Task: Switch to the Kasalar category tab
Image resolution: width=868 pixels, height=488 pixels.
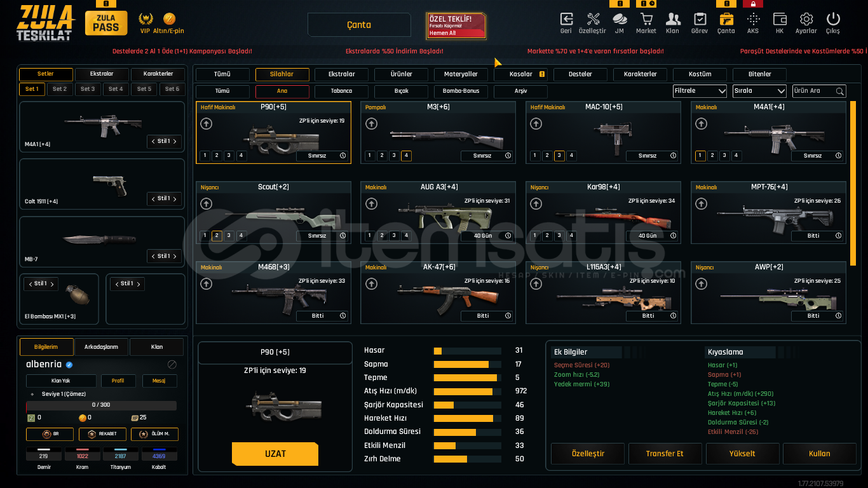Action: point(520,74)
